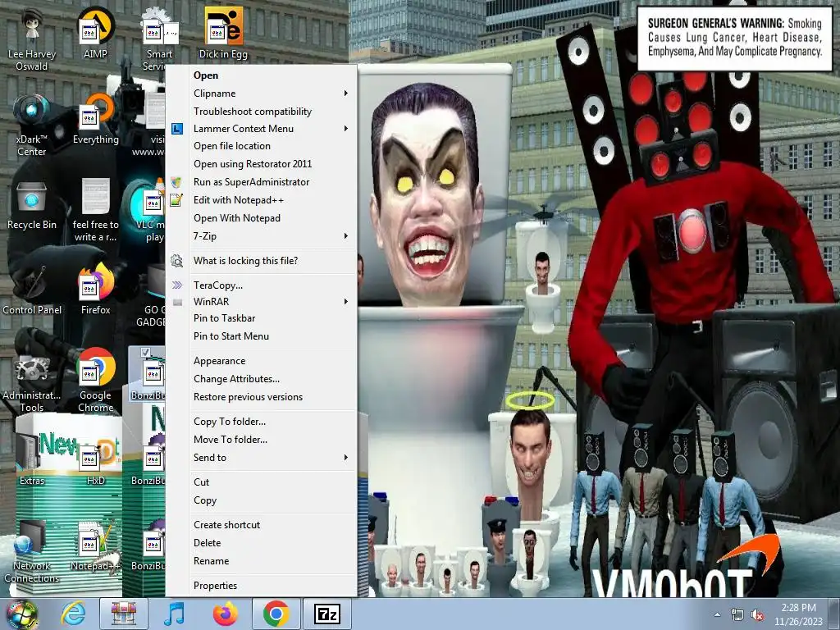Open the shop-front taskbar icon
Image resolution: width=840 pixels, height=630 pixels.
point(124,614)
